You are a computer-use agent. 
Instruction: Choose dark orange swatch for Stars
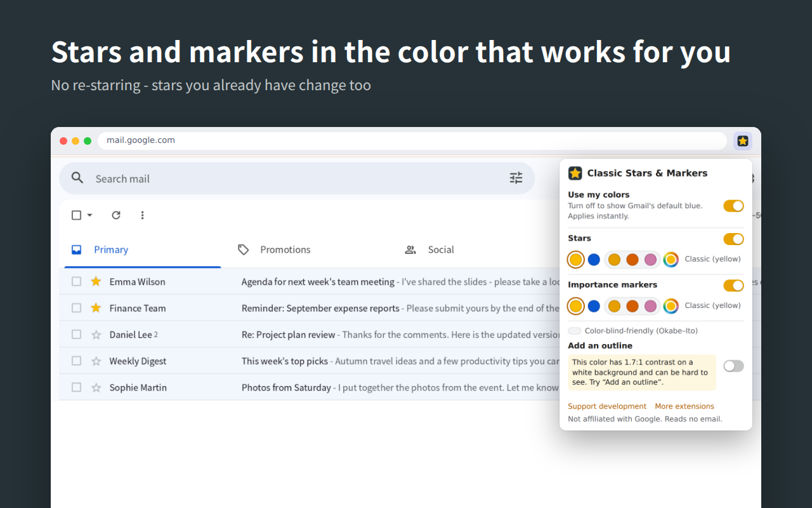tap(632, 259)
